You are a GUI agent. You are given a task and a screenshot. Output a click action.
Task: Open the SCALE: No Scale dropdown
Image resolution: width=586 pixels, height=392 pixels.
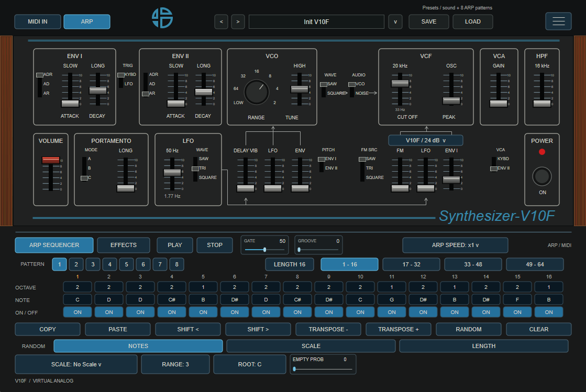[76, 364]
